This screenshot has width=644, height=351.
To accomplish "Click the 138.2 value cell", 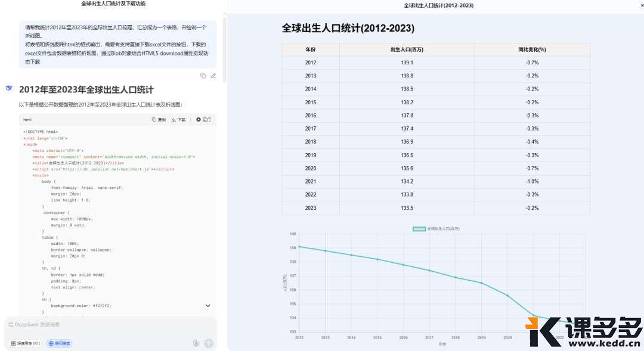I will tap(407, 102).
